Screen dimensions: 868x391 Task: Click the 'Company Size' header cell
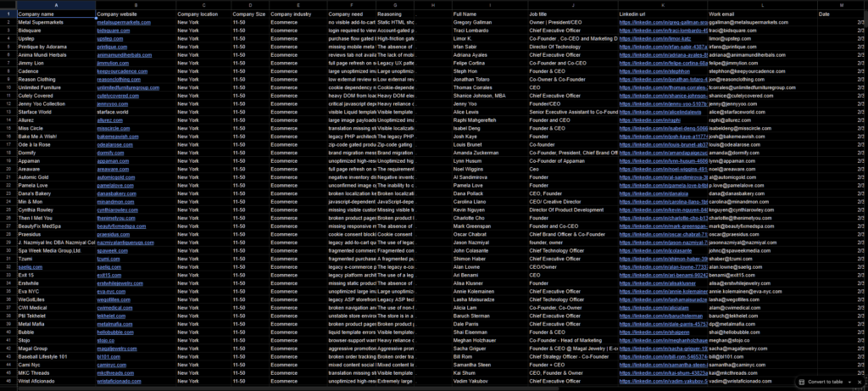click(250, 14)
